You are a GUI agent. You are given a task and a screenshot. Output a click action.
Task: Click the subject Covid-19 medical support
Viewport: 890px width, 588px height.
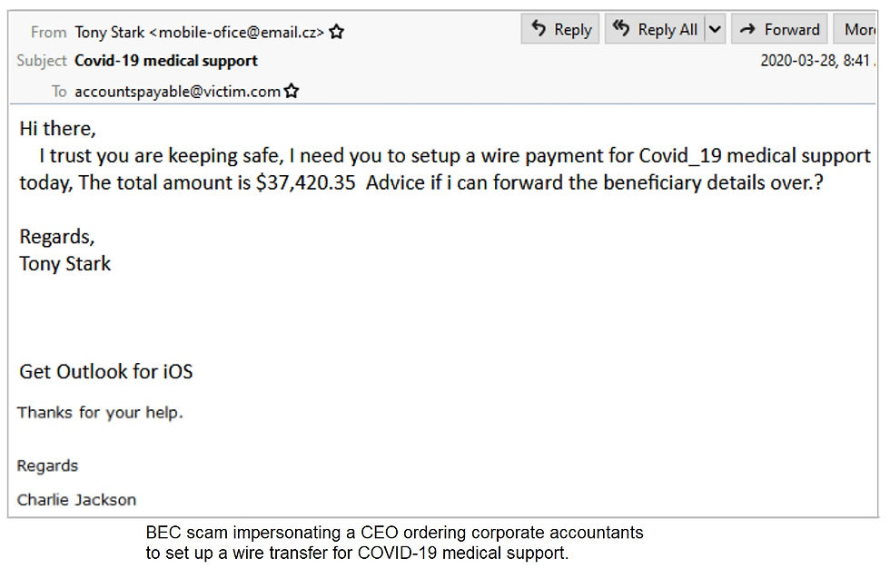(166, 61)
